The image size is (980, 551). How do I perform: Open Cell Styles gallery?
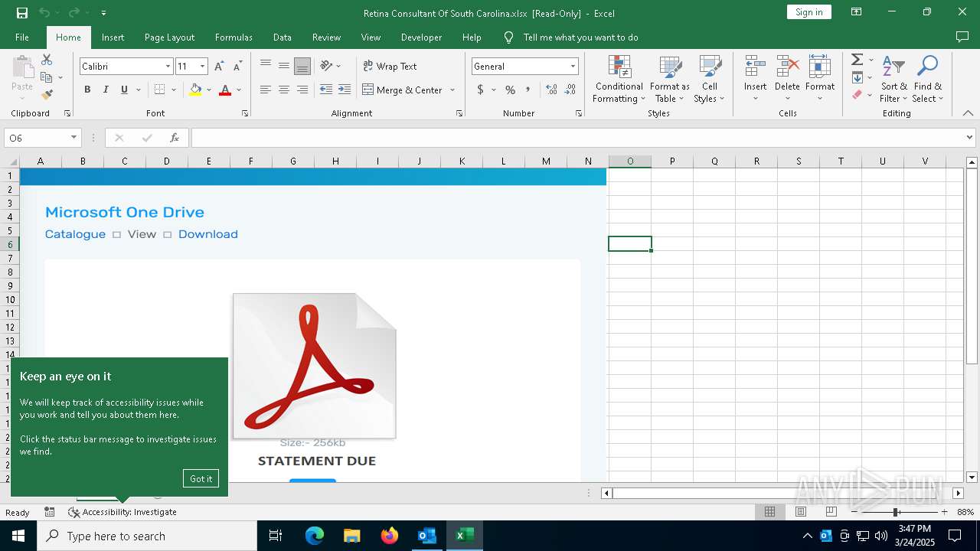tap(710, 79)
